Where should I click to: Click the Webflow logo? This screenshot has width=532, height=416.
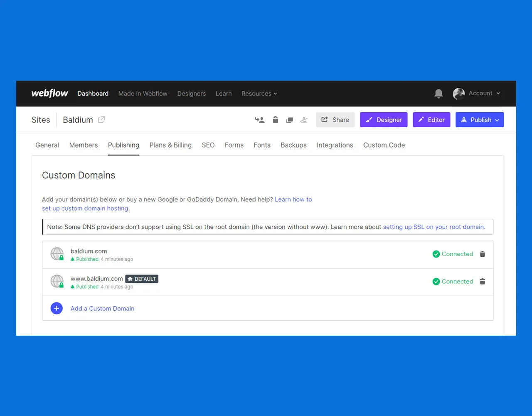(x=49, y=93)
